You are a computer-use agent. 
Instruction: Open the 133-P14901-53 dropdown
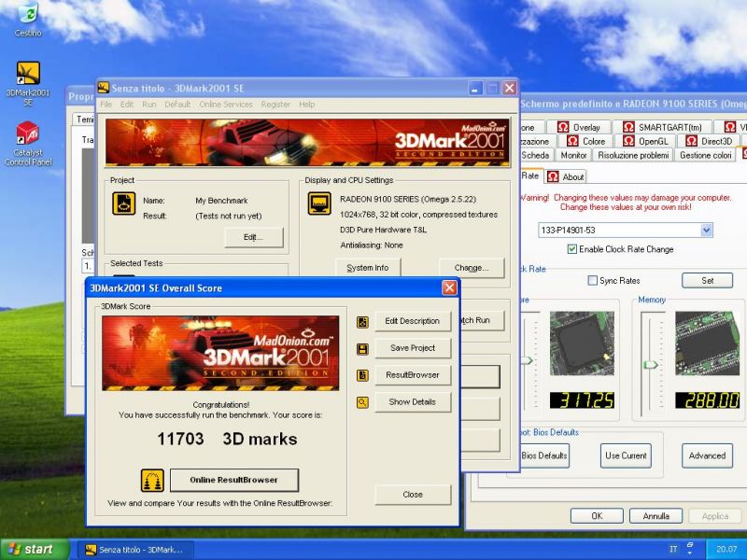(707, 230)
